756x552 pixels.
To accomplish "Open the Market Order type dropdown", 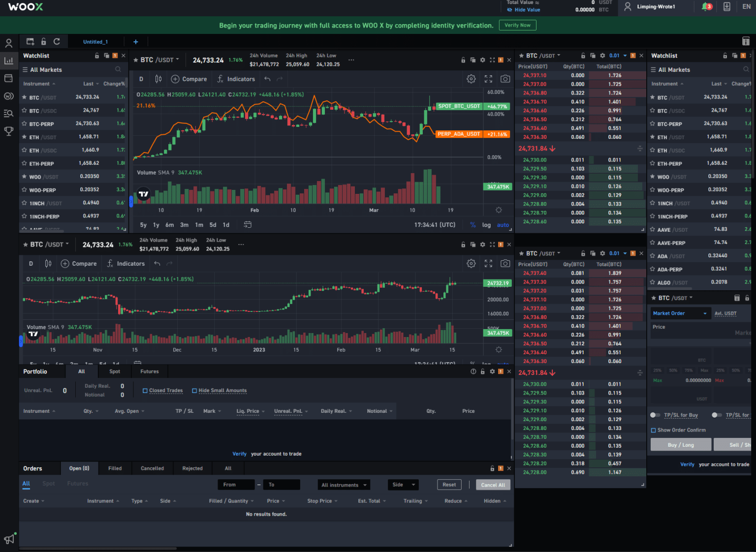I will click(680, 313).
